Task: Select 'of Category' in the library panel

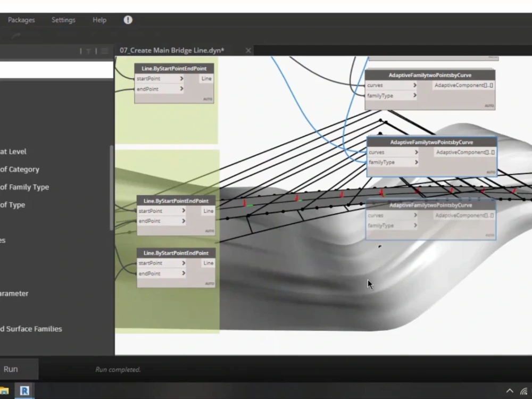Action: [x=20, y=169]
